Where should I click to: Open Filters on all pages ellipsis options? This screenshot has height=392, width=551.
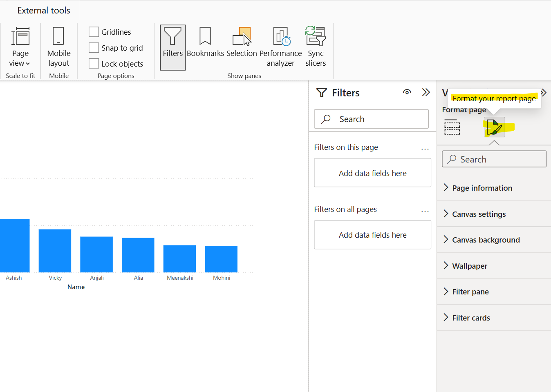425,210
